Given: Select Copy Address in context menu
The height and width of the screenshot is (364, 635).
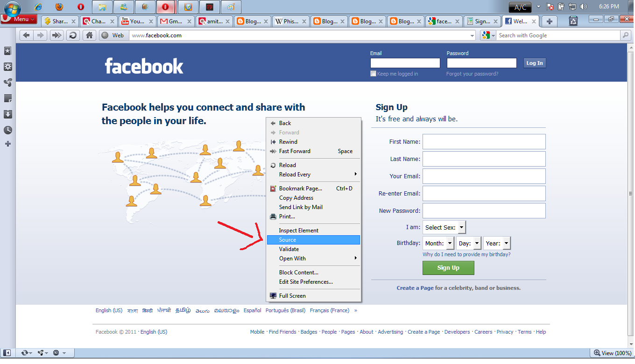Looking at the screenshot, I should click(313, 198).
